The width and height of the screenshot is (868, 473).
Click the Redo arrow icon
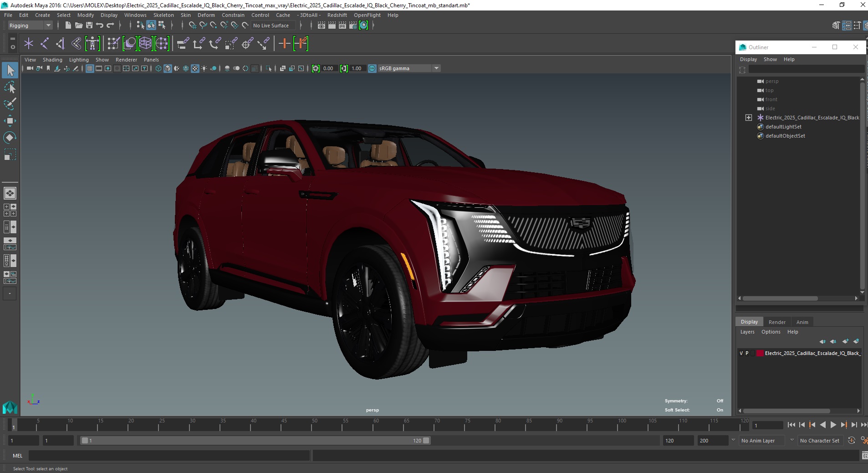110,26
